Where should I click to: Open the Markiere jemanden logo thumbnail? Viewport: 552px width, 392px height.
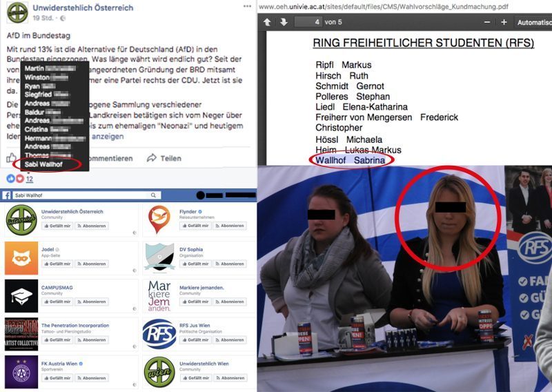click(x=159, y=296)
